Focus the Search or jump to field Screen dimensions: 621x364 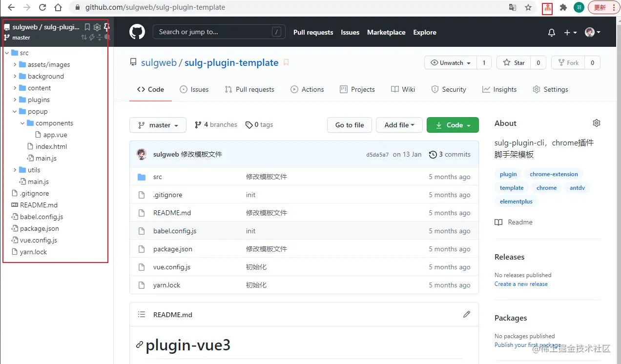click(220, 32)
